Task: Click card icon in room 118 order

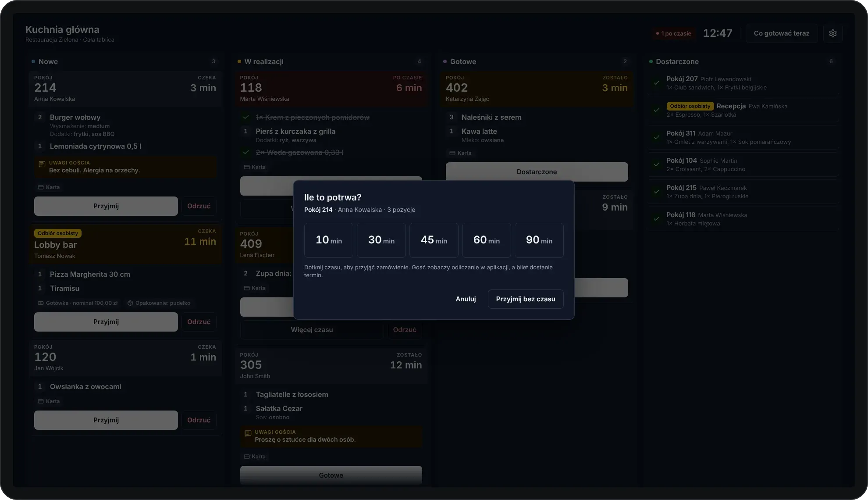Action: 247,167
